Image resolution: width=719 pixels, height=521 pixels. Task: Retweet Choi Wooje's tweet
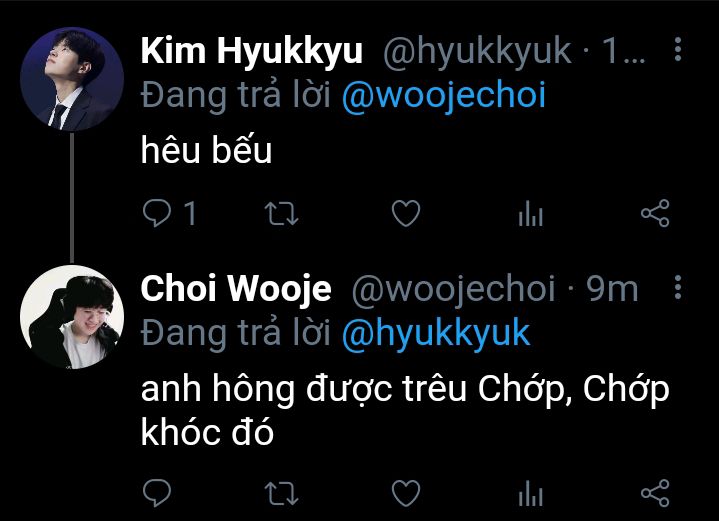[282, 493]
